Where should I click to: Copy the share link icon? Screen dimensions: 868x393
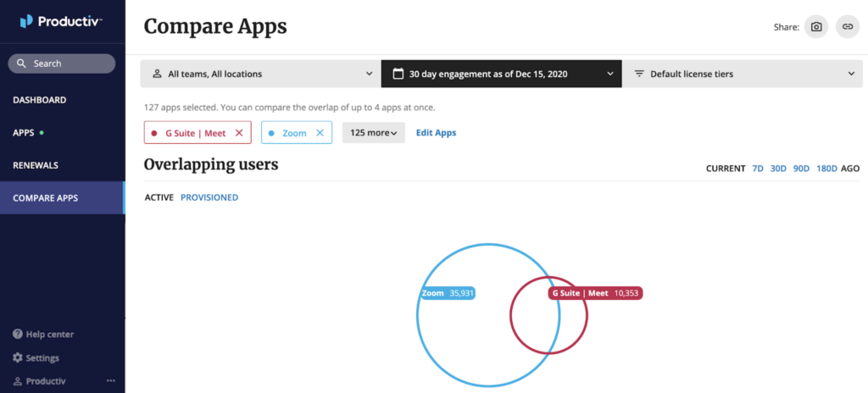point(848,26)
